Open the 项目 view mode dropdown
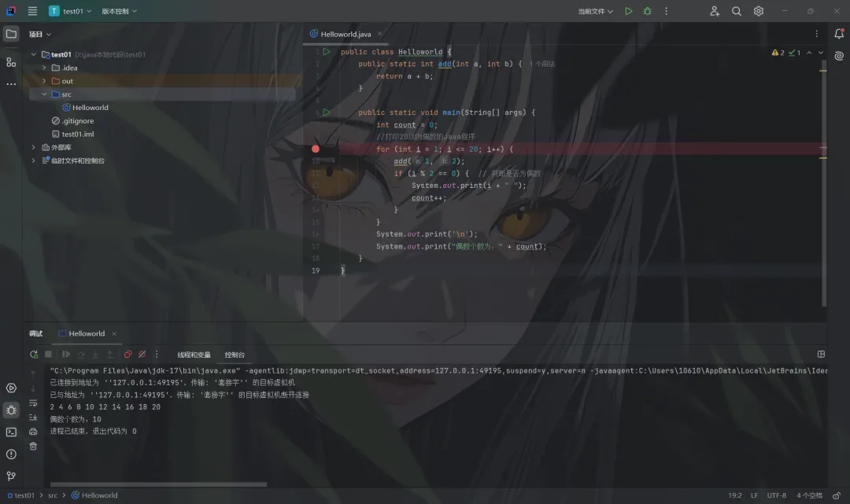Screen dimensions: 850x504 point(40,34)
